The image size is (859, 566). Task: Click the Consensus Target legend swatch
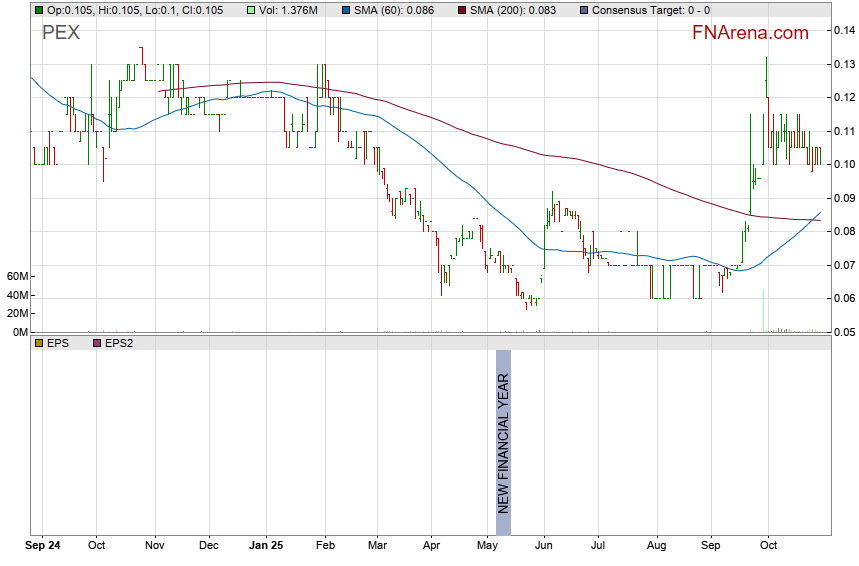pos(583,9)
